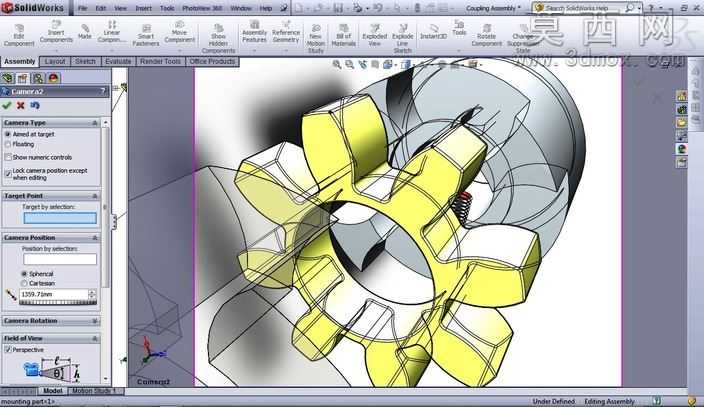Viewport: 704px width, 407px height.
Task: Switch to the Sketch tab
Action: [x=85, y=62]
